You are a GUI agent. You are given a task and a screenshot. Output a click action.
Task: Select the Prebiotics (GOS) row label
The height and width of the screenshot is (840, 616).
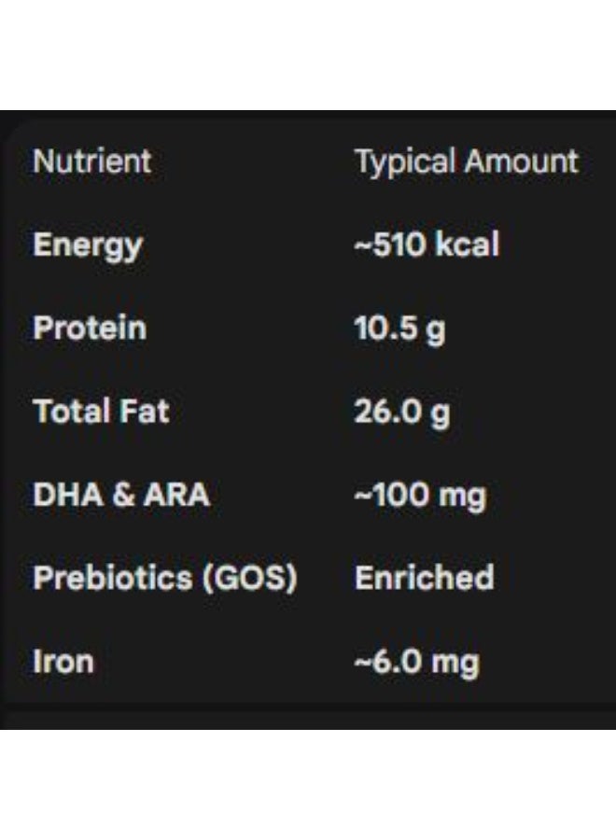pyautogui.click(x=164, y=579)
